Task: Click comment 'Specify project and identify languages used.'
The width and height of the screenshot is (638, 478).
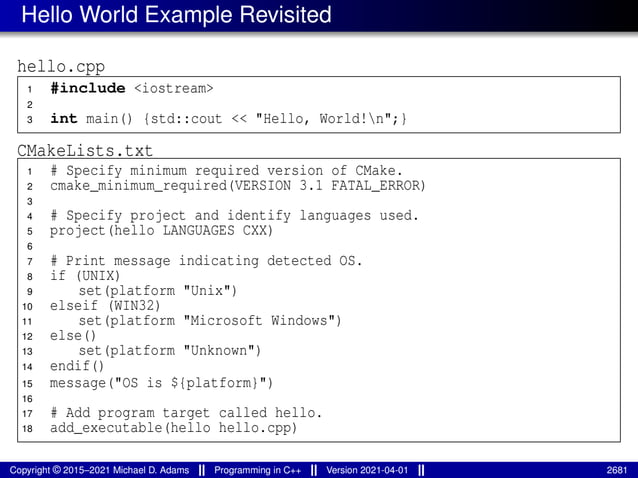Action: [x=234, y=215]
